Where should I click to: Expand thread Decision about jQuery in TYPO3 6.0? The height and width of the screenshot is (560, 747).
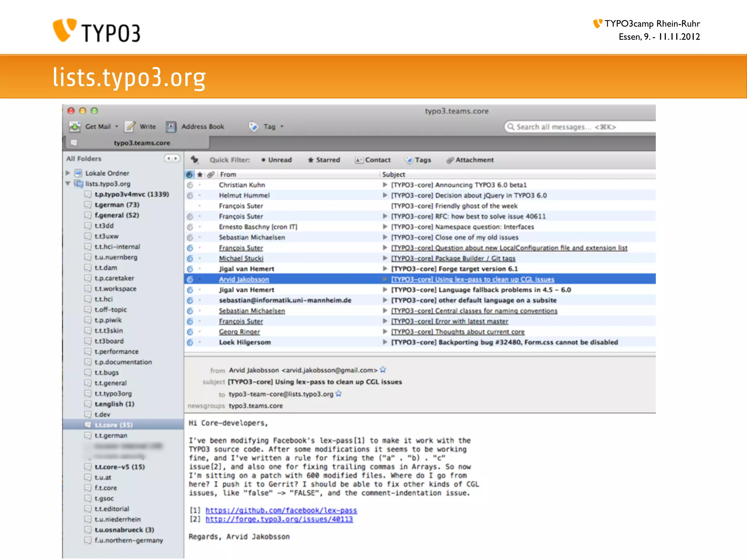[x=385, y=195]
